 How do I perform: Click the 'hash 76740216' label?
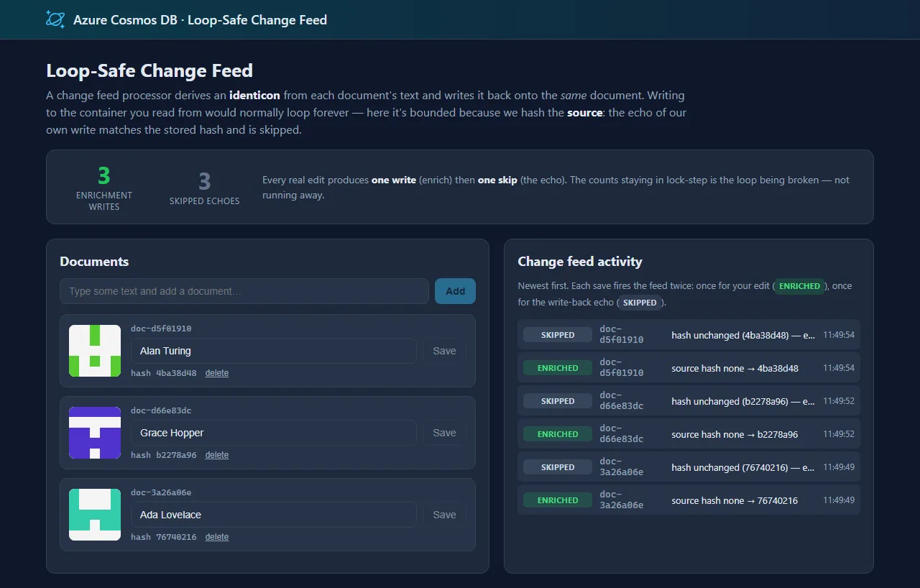click(164, 537)
